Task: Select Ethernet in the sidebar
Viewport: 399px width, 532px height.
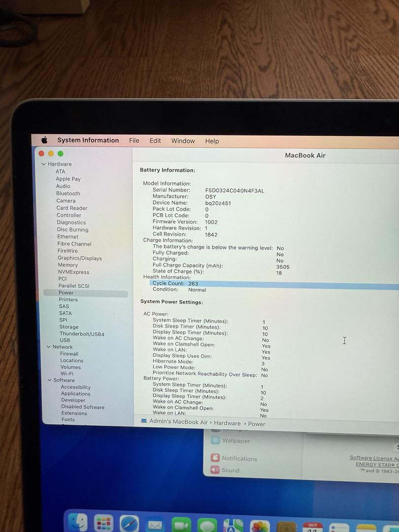Action: pos(67,237)
